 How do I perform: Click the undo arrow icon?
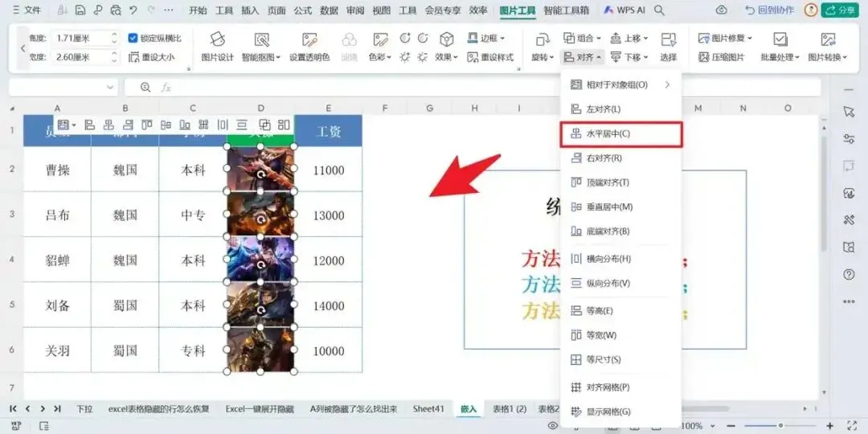tap(133, 10)
